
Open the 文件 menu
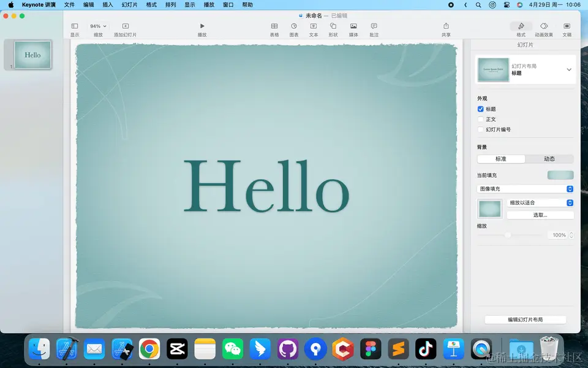tap(69, 5)
